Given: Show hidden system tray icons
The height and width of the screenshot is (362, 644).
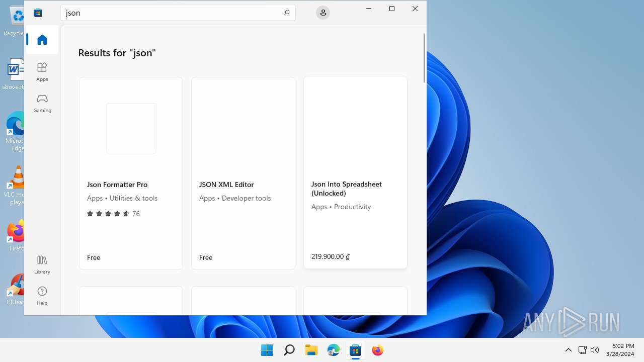Looking at the screenshot, I should [569, 350].
